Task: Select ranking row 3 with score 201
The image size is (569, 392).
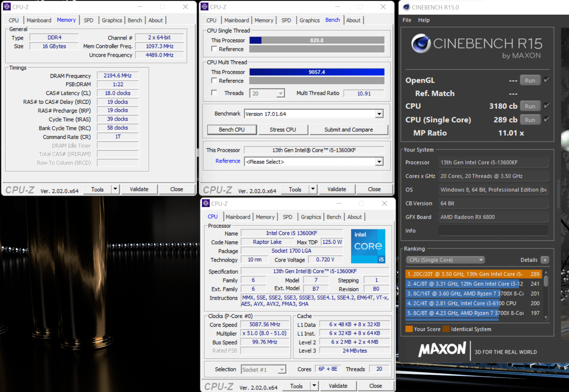Action: coord(474,294)
